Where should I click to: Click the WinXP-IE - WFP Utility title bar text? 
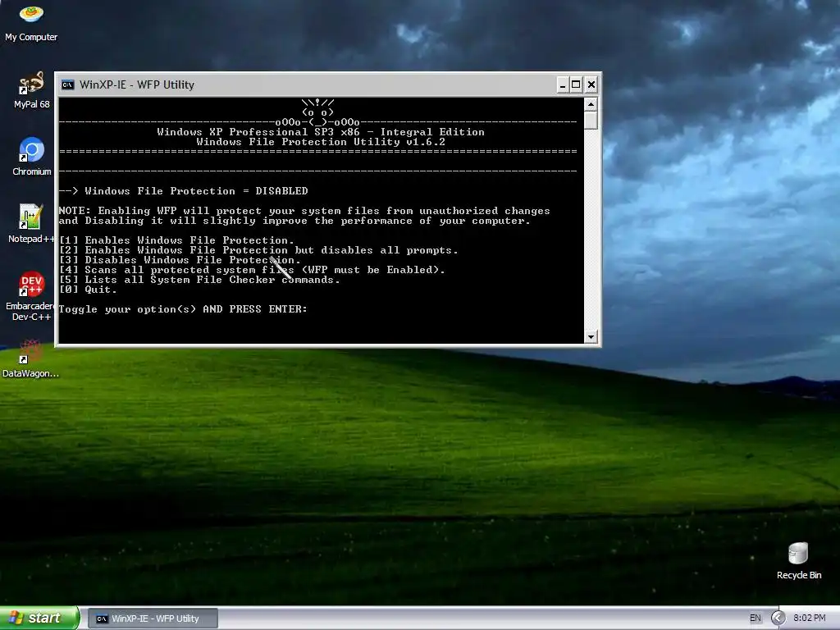coord(137,84)
